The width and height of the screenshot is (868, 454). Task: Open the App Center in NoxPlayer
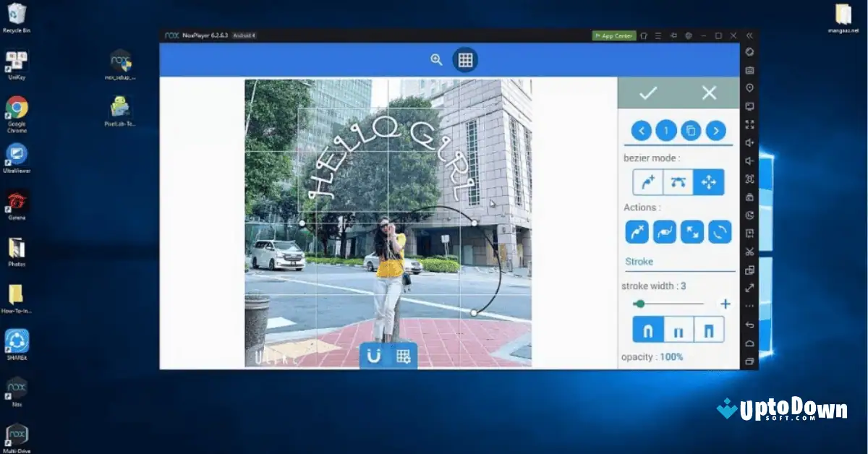614,35
